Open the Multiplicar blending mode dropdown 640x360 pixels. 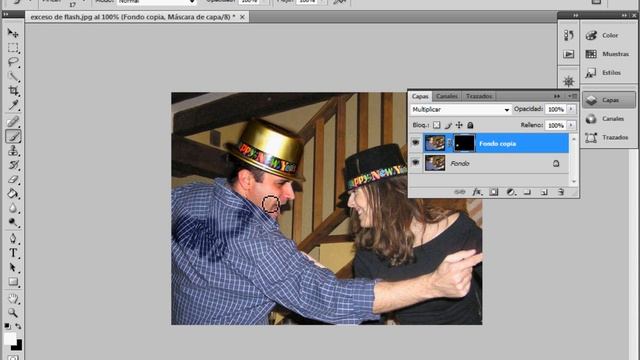460,109
